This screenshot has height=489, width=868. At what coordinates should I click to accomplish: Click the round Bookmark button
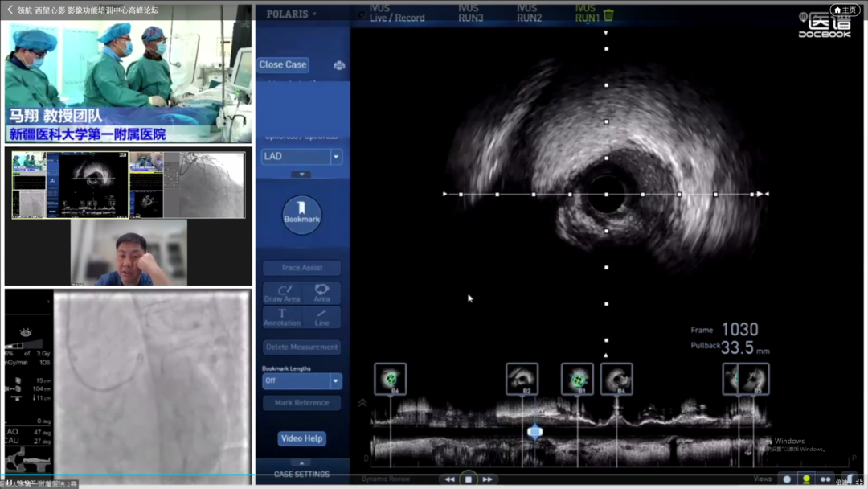pos(301,214)
